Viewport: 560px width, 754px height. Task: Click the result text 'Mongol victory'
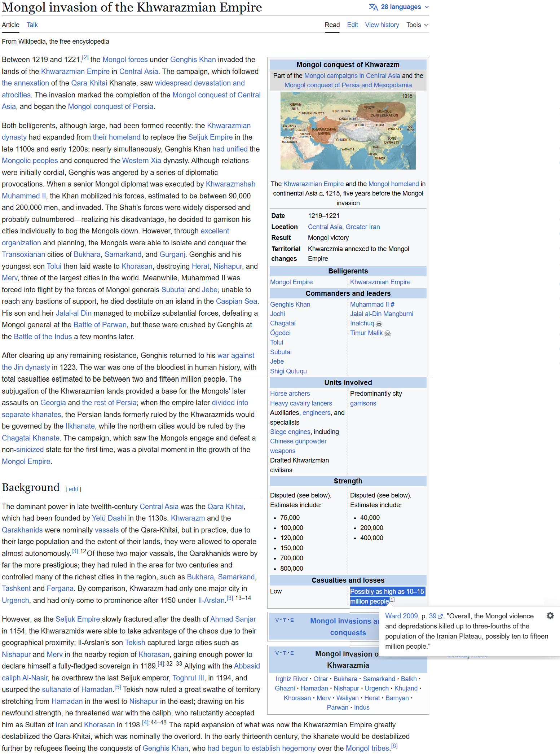[328, 238]
